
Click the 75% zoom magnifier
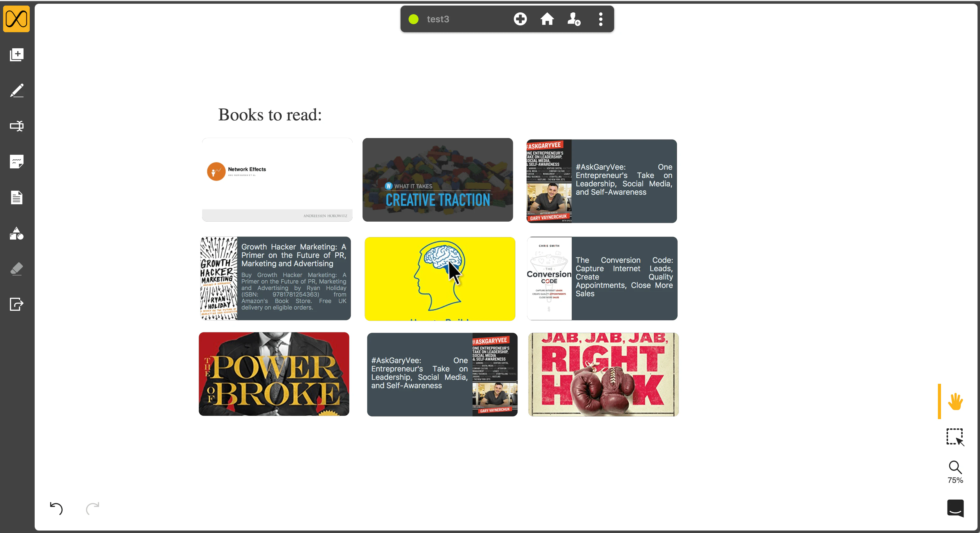pos(955,472)
